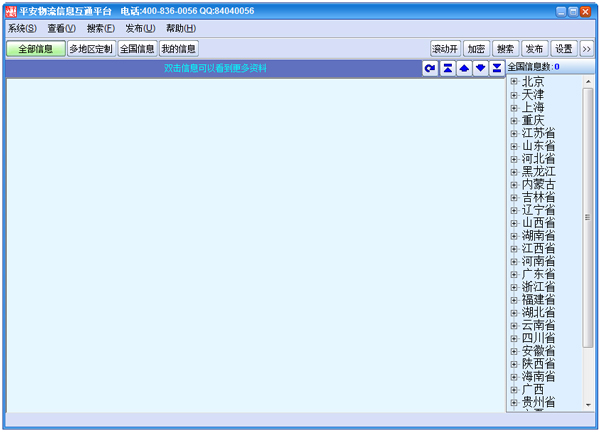The height and width of the screenshot is (432, 600).
Task: Click the 全国信息数 counter label
Action: (x=533, y=67)
